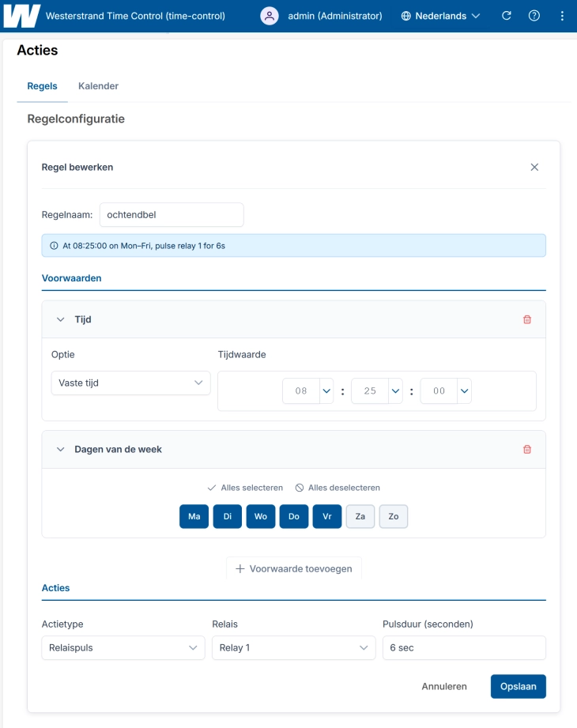Save the rule with Opslaan

click(518, 686)
